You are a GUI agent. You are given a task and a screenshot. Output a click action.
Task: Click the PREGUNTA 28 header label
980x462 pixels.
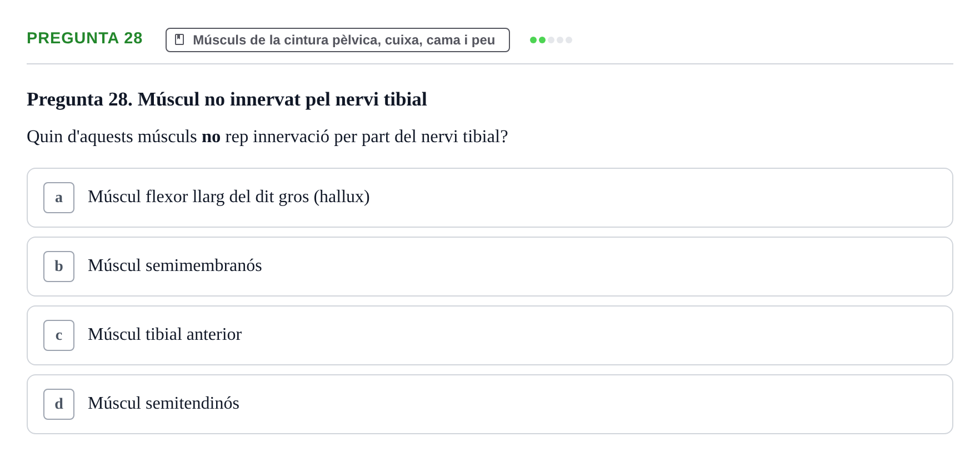tap(84, 38)
